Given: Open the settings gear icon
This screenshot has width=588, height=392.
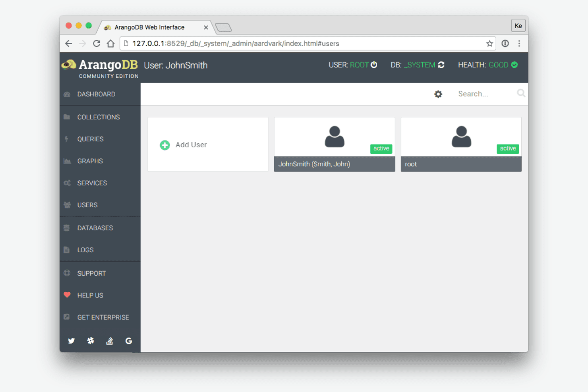Looking at the screenshot, I should [x=438, y=94].
